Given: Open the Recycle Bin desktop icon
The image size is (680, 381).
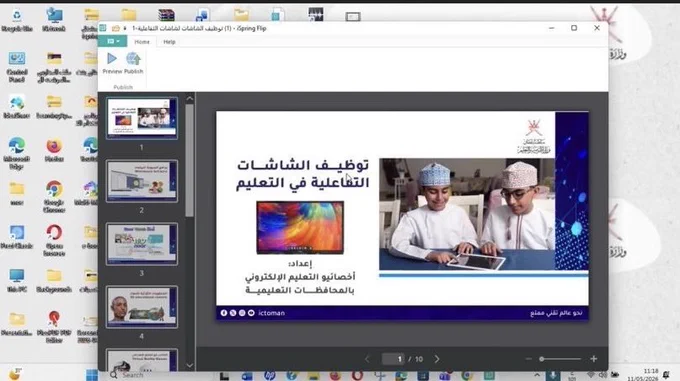Looking at the screenshot, I should 17,20.
